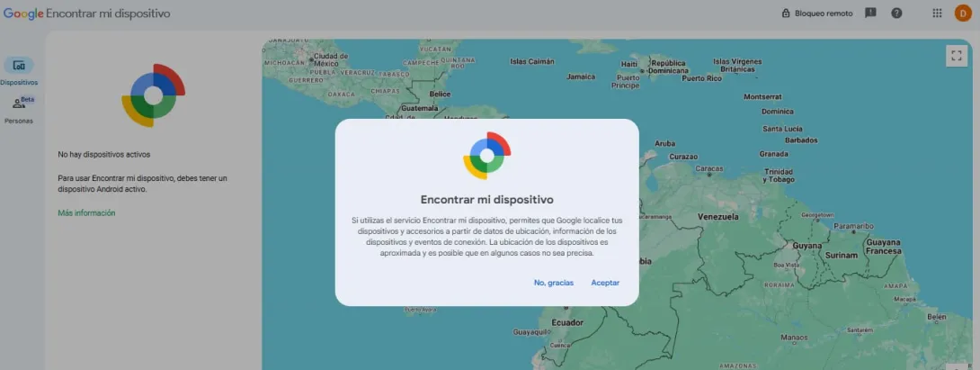Click the Belice label on the map
Screen dimensions: 980x370
pos(440,94)
